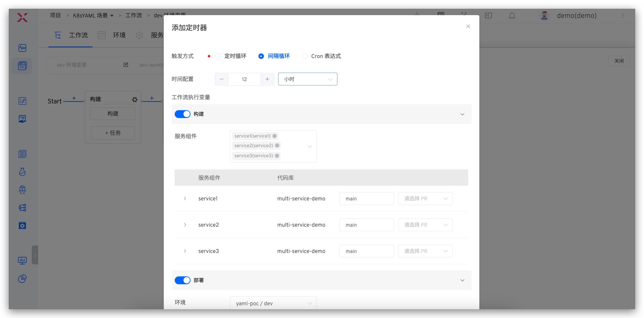
Task: Open the activity monitor sidebar icon
Action: pos(22,48)
